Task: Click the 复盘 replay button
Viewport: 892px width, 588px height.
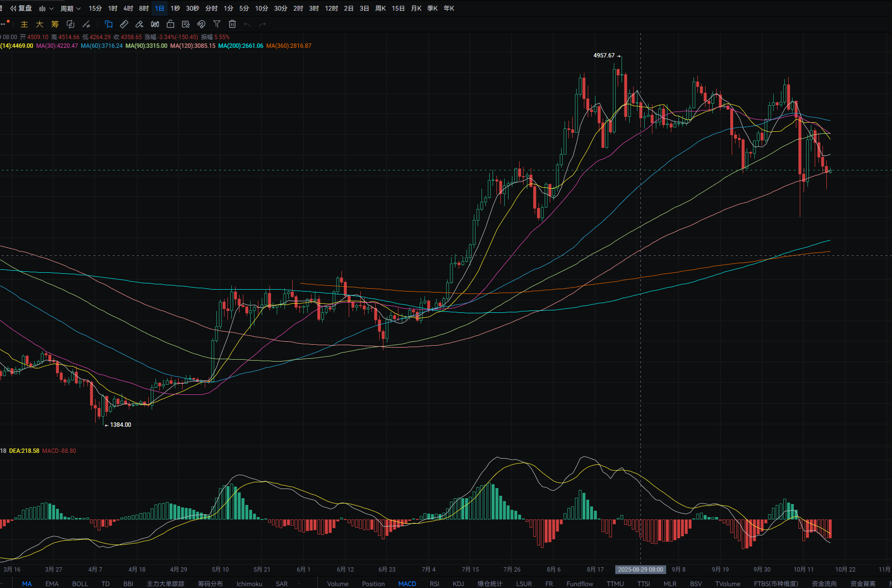Action: [x=21, y=8]
